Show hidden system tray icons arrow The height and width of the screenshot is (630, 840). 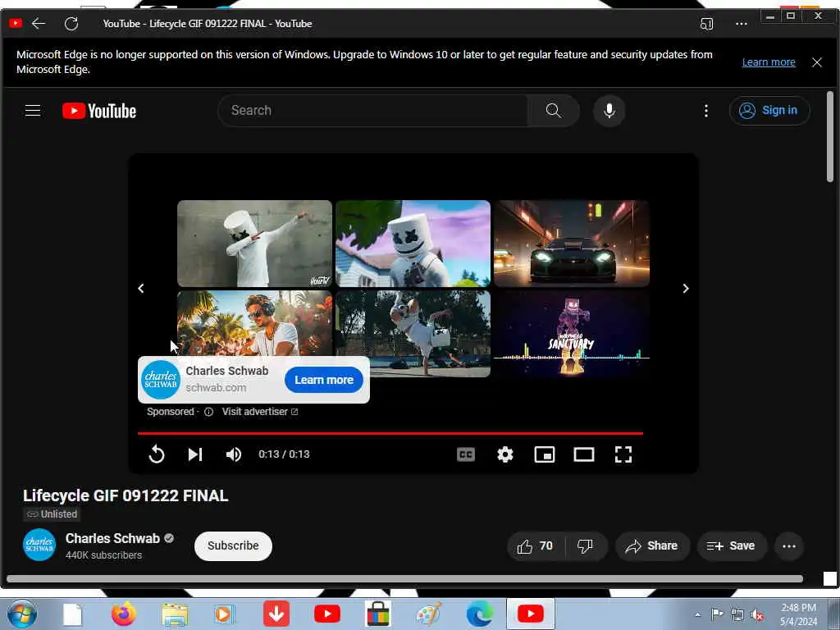point(697,614)
